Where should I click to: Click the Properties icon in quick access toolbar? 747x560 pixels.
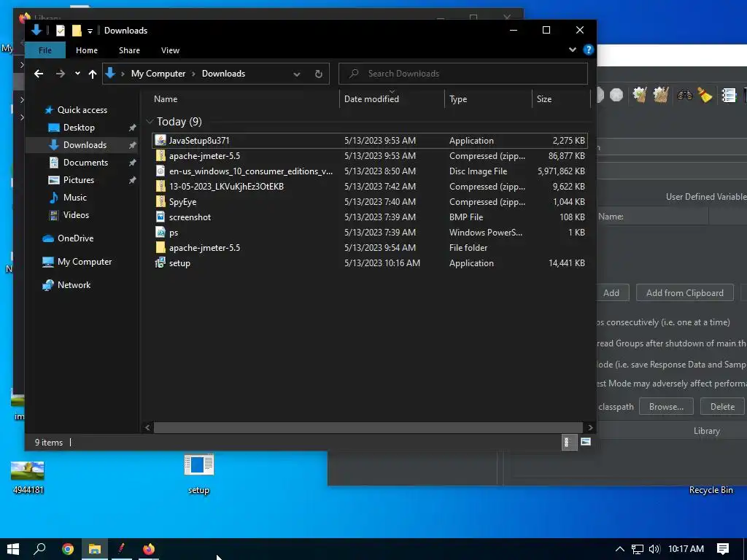pos(60,31)
